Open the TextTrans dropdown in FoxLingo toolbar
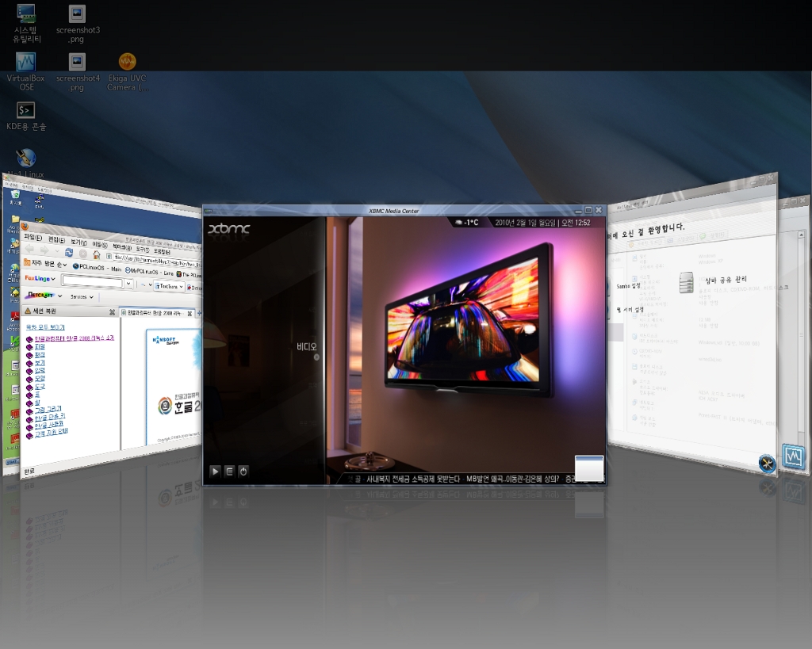The image size is (812, 649). (170, 286)
